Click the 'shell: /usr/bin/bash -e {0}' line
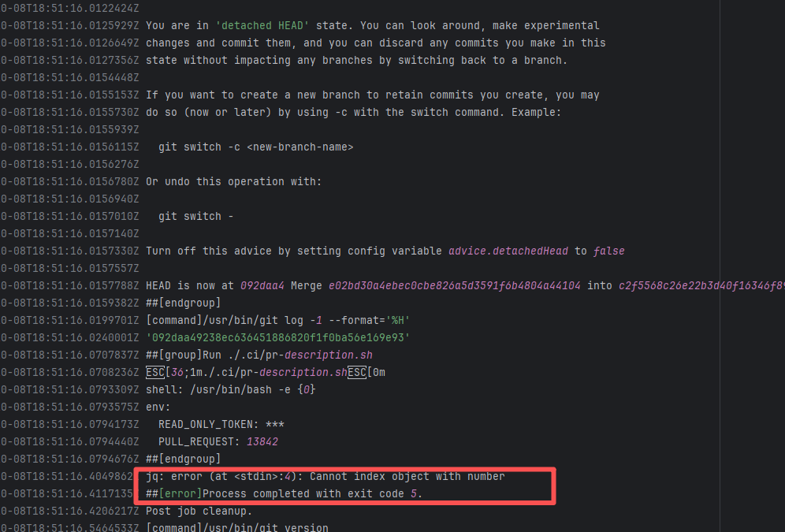This screenshot has width=785, height=532. click(x=231, y=389)
